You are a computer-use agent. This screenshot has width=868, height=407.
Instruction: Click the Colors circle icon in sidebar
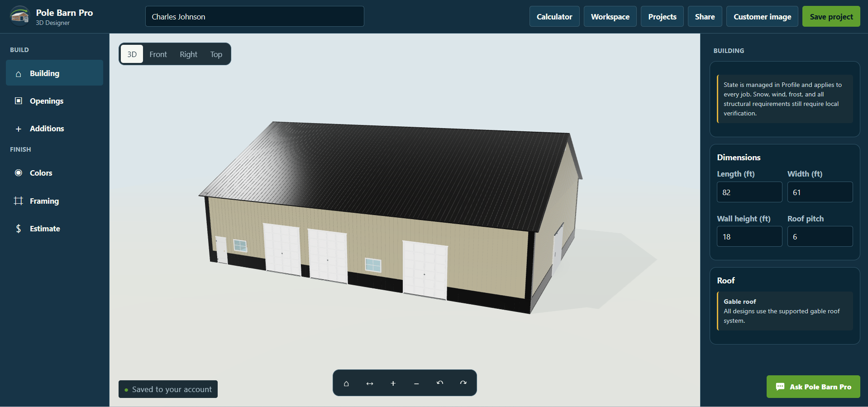[x=19, y=173]
